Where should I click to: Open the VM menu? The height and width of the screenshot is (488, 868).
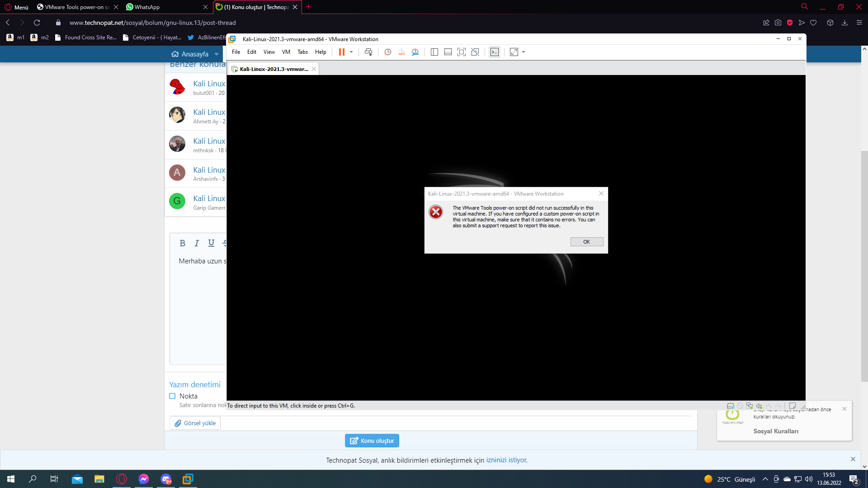286,52
